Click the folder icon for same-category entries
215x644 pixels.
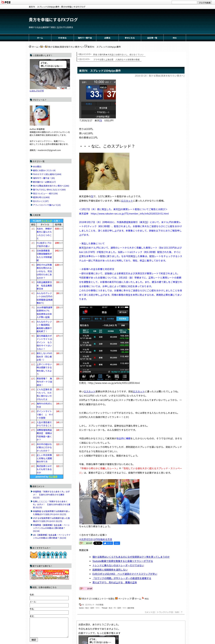(x=80, y=598)
